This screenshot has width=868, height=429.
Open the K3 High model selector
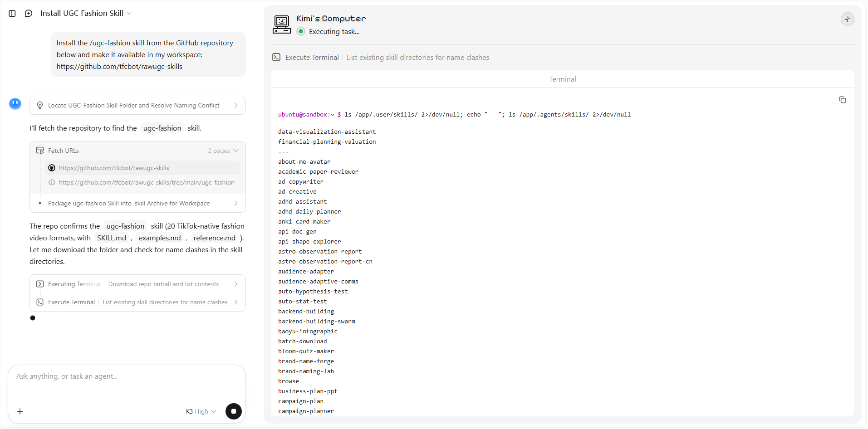point(201,411)
